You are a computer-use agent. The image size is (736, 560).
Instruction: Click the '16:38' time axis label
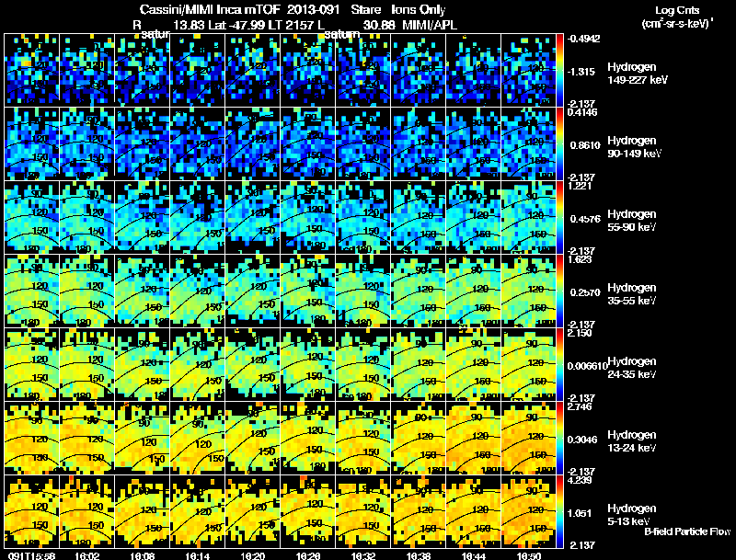[419, 556]
